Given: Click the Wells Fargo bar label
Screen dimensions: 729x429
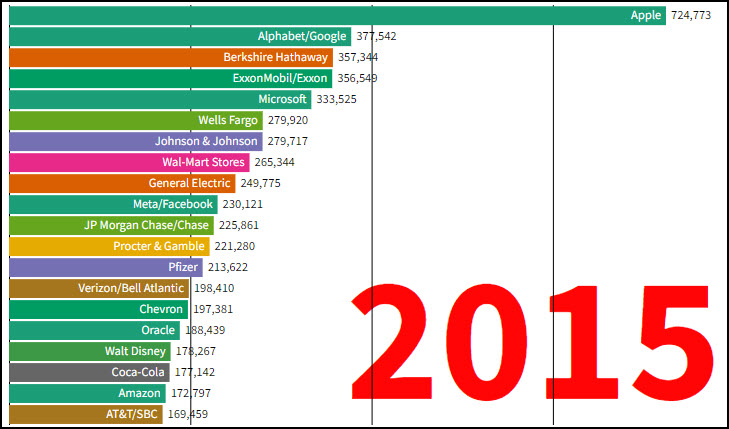Looking at the screenshot, I should pos(228,120).
